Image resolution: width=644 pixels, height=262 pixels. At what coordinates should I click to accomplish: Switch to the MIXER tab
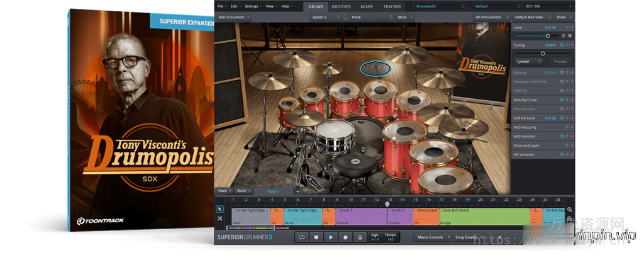(x=367, y=6)
